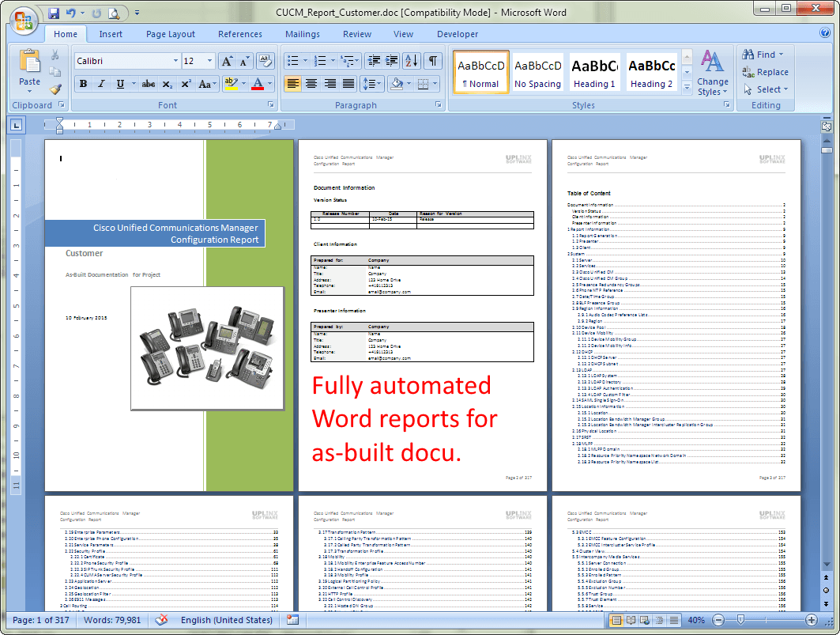Viewport: 840px width, 635px height.
Task: Open the Cisco phones cover image
Action: tap(207, 349)
